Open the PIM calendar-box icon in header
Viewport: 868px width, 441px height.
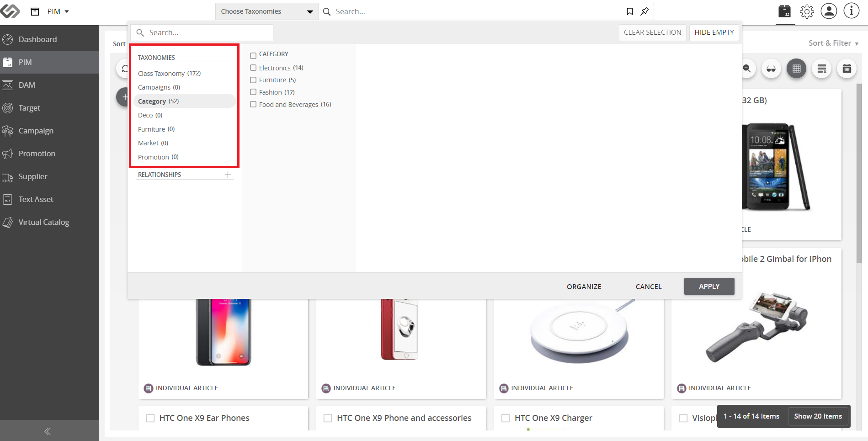point(785,11)
